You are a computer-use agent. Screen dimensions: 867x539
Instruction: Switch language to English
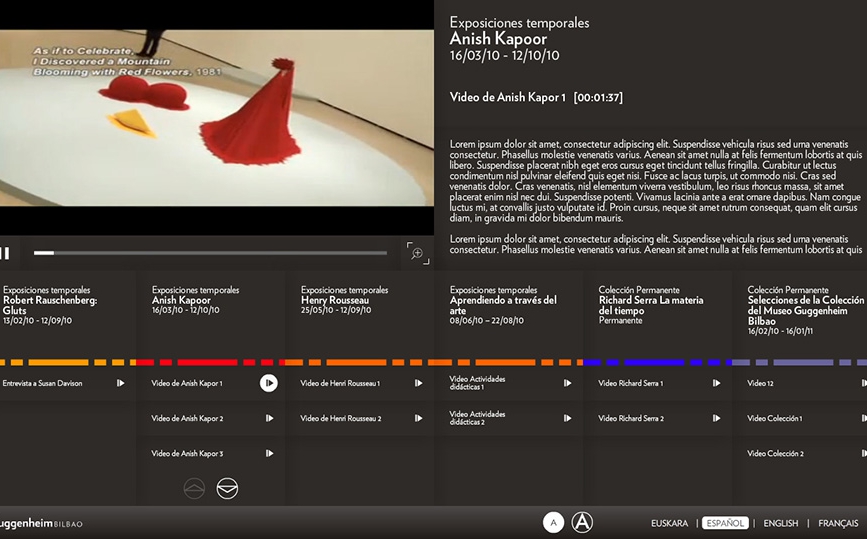[x=781, y=523]
